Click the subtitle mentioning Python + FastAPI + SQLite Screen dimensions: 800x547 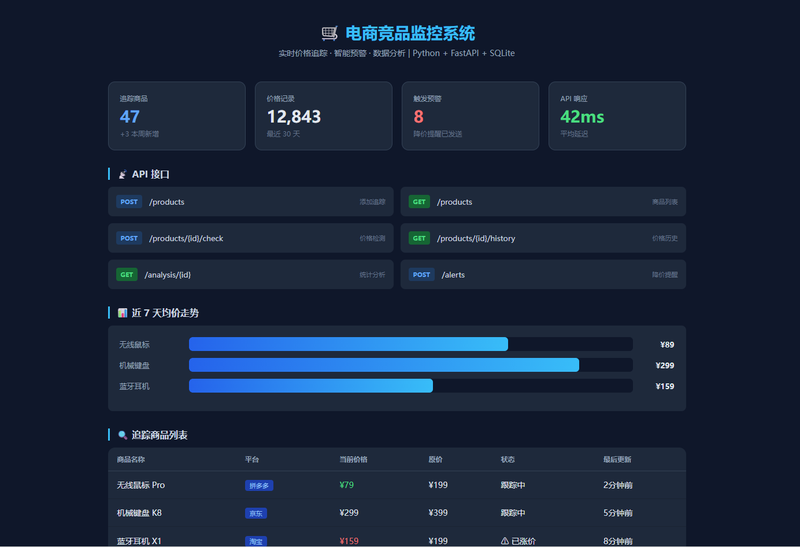396,53
